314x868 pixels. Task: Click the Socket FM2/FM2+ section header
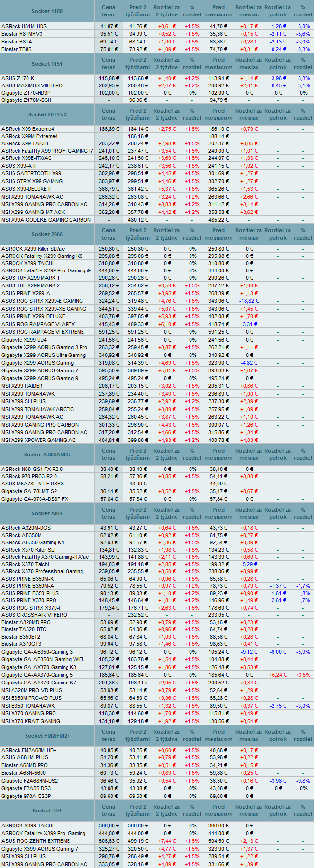[47, 736]
